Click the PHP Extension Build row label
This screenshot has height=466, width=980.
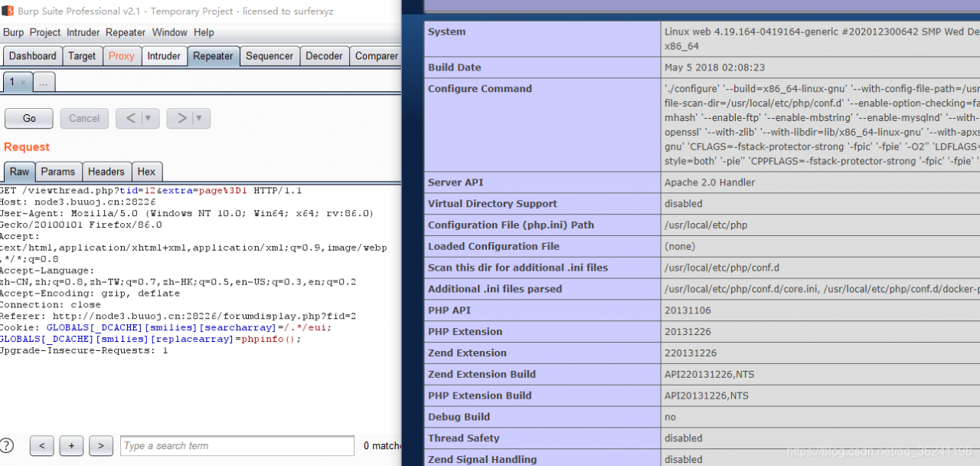pos(479,395)
